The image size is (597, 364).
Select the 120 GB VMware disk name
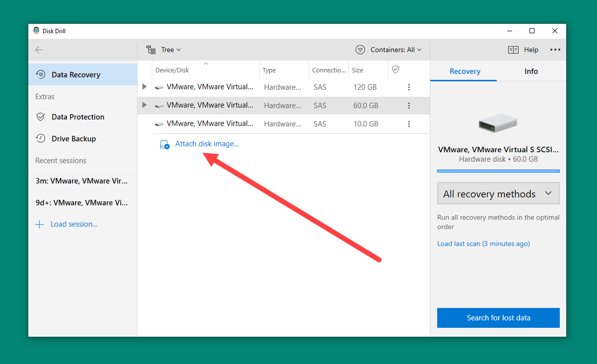click(210, 87)
